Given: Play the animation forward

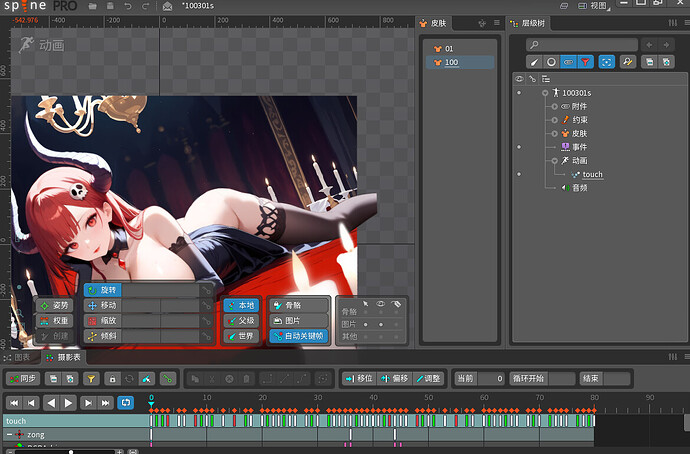Looking at the screenshot, I should (x=69, y=403).
